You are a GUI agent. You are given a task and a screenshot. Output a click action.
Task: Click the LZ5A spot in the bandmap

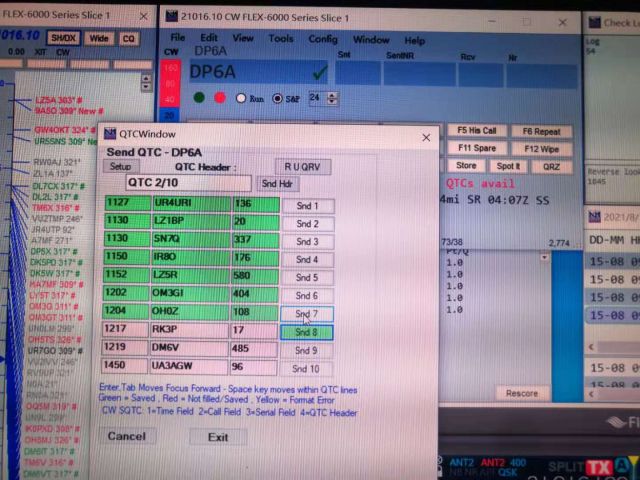click(59, 100)
